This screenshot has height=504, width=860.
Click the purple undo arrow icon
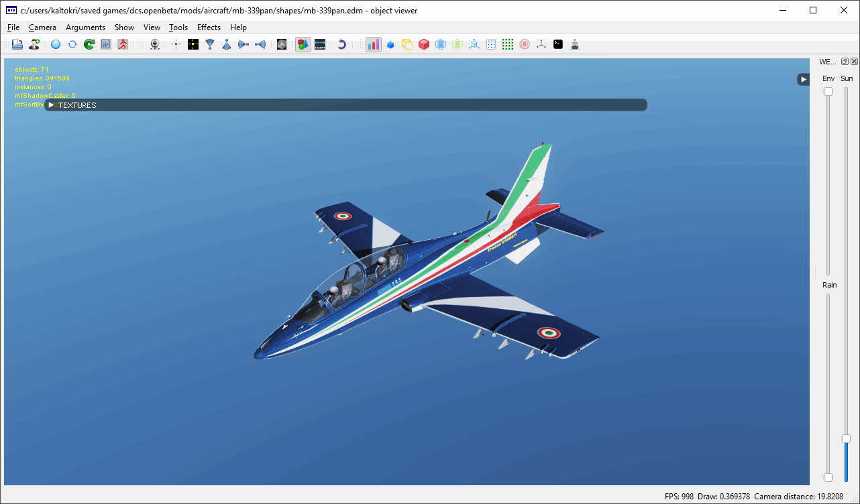point(341,44)
